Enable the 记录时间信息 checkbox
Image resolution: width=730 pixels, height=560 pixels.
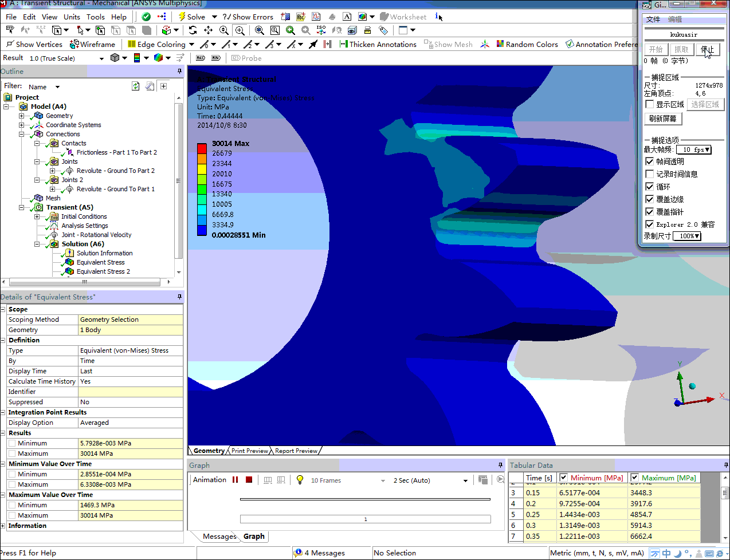650,174
